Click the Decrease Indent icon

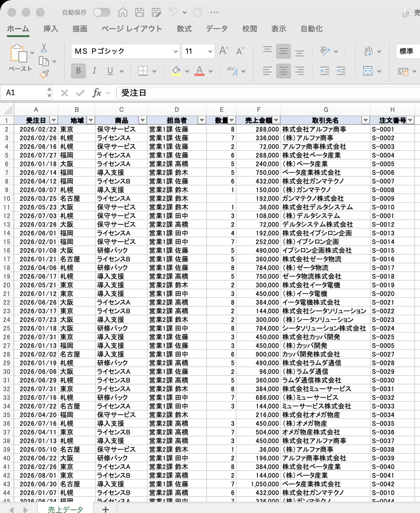pyautogui.click(x=325, y=71)
